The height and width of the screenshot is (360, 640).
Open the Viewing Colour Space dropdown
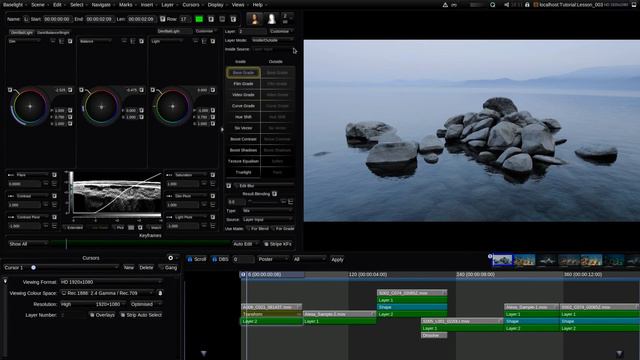(107, 293)
